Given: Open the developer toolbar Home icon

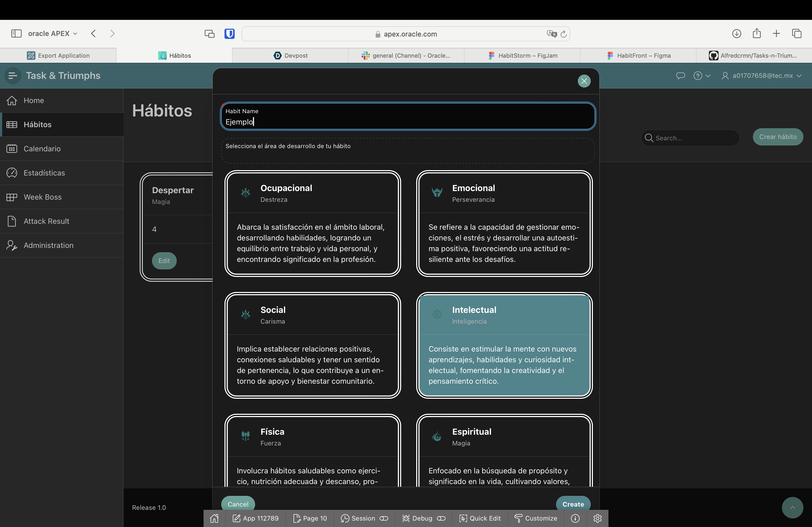Looking at the screenshot, I should pos(214,518).
